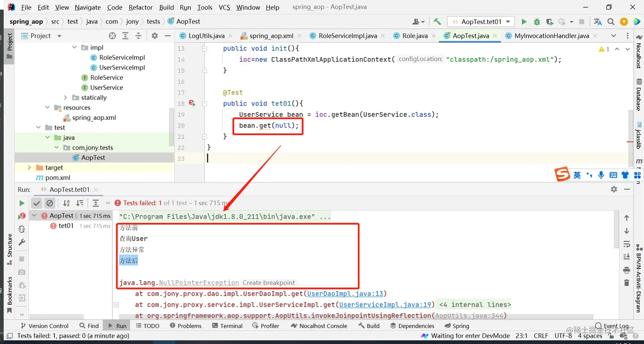
Task: Open the translate icon in top toolbar
Action: coord(598,22)
